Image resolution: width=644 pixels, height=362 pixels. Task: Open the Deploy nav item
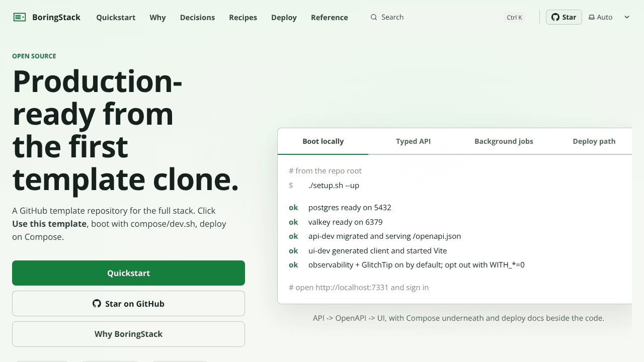tap(284, 17)
